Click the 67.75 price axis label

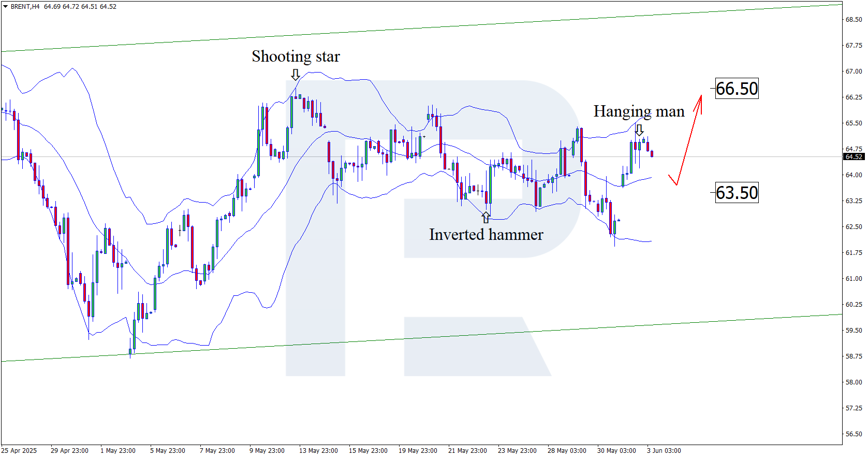click(x=854, y=46)
